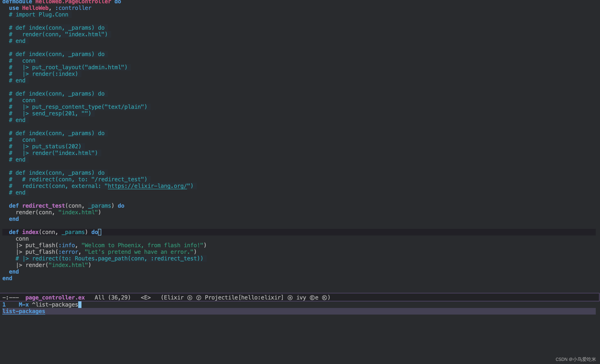Open the Elixir major mode menu
This screenshot has width=600, height=364.
coord(174,298)
